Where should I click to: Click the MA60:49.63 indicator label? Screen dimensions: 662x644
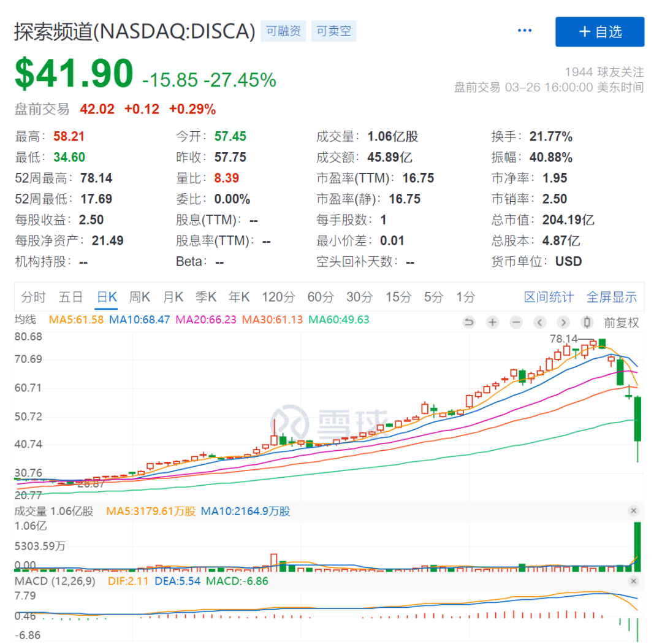[338, 320]
